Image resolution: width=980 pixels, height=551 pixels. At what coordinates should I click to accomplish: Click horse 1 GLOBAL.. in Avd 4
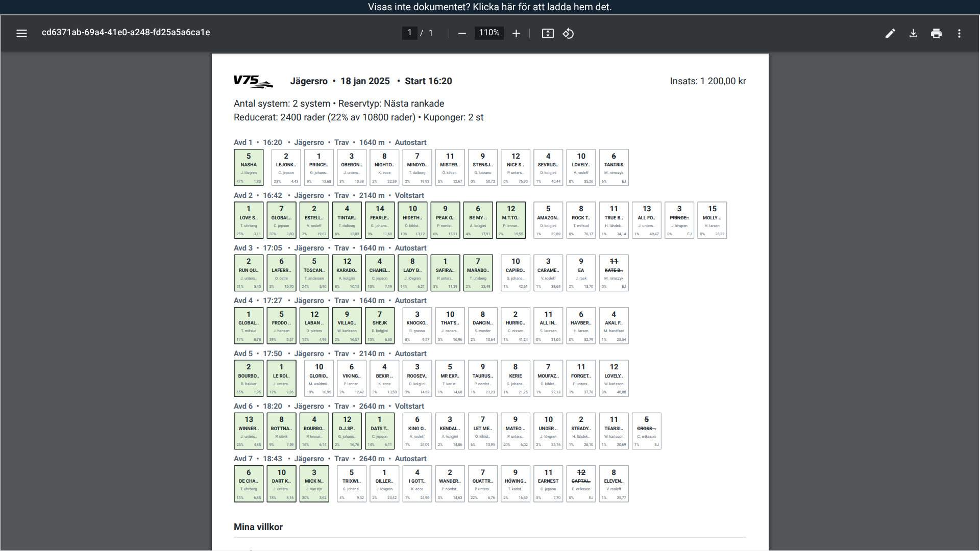[249, 325]
